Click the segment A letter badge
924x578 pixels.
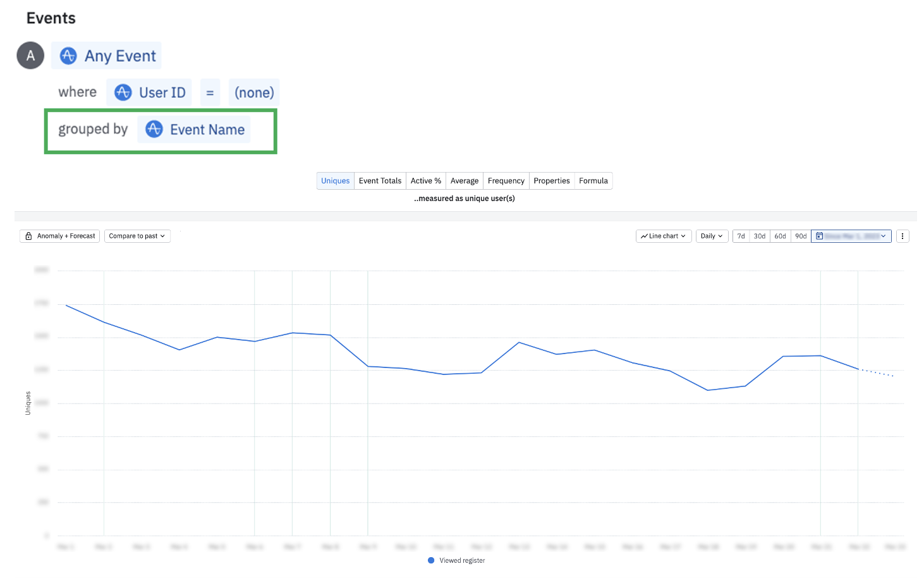(30, 56)
